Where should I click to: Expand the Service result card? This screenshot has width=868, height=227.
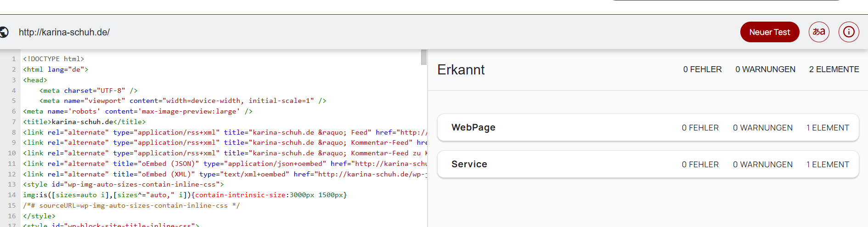coord(648,164)
